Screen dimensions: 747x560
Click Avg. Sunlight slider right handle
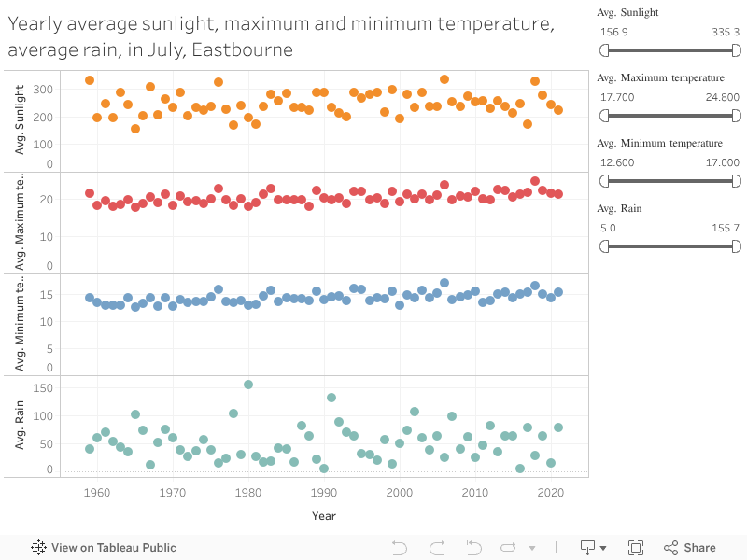click(x=736, y=50)
